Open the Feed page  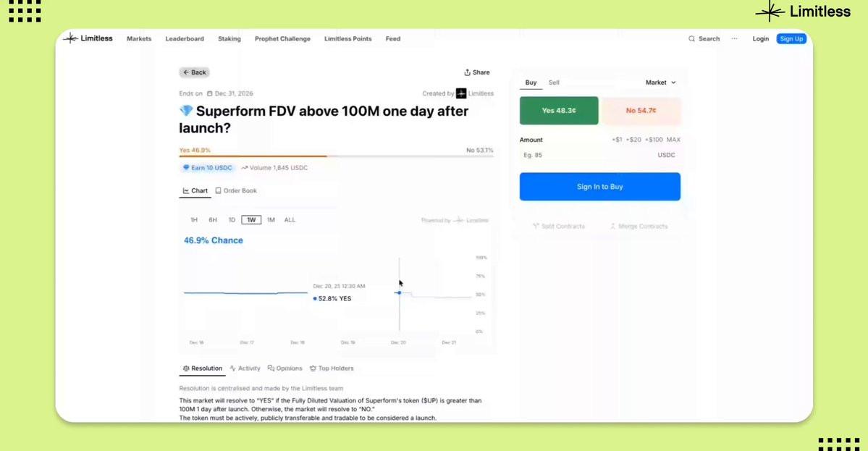coord(393,39)
